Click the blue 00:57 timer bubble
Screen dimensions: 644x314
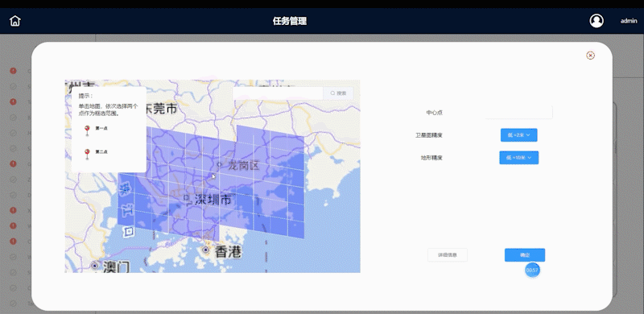532,270
